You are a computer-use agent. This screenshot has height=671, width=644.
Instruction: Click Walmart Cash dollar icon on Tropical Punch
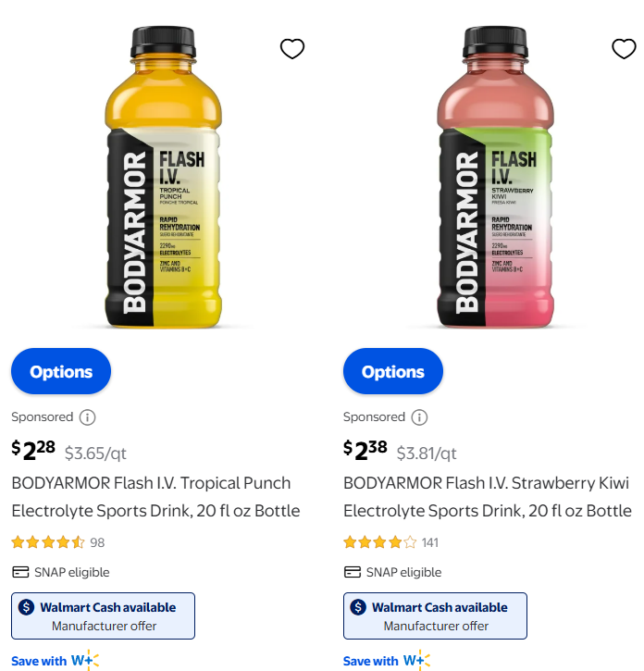[x=26, y=608]
